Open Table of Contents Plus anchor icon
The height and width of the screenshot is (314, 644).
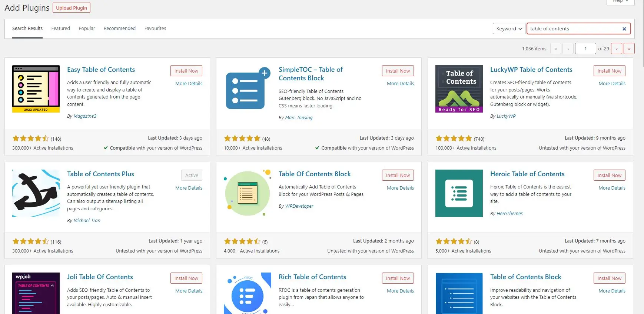[x=36, y=193]
